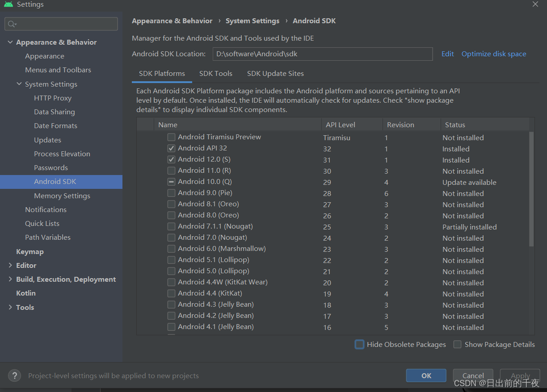Open Memory Settings page
547x392 pixels.
62,196
